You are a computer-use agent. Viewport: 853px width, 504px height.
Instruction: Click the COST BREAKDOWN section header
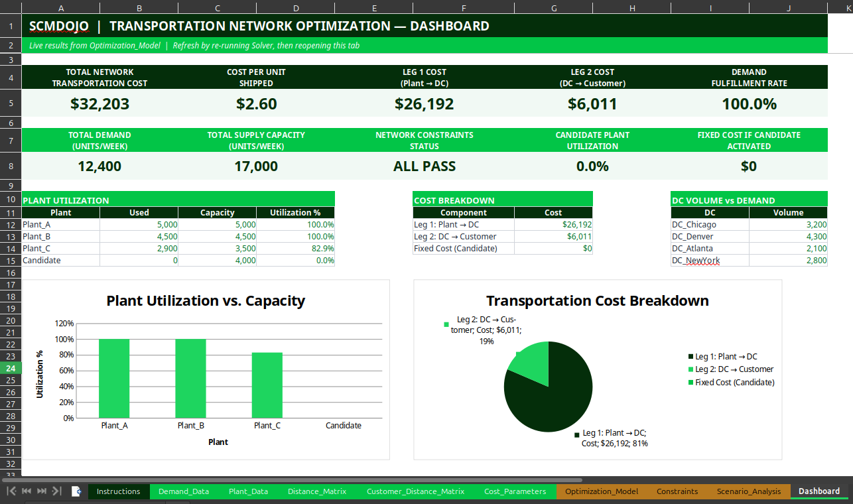coord(503,200)
